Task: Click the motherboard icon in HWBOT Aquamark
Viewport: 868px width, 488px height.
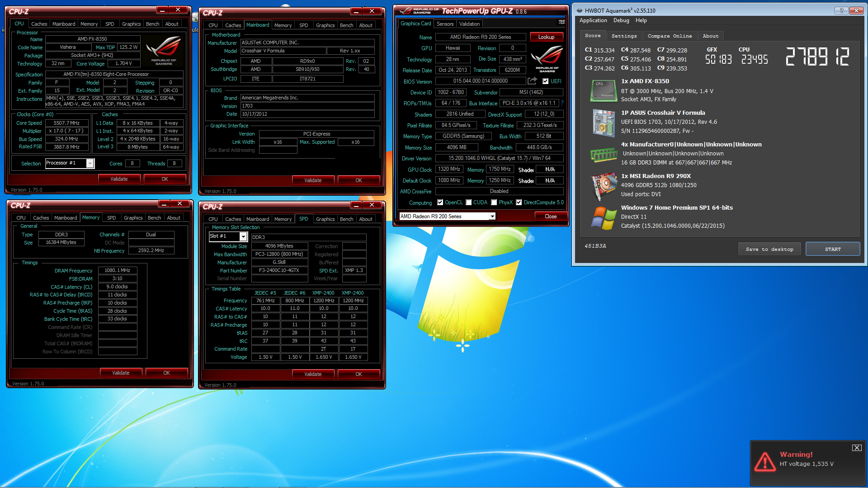Action: [x=604, y=122]
